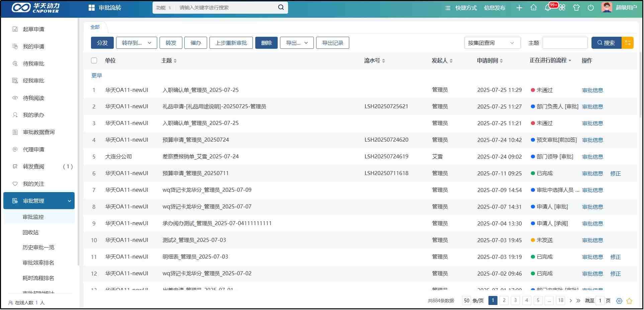644x310 pixels.
Task: Click the magnifier icon in search box
Action: click(x=281, y=7)
